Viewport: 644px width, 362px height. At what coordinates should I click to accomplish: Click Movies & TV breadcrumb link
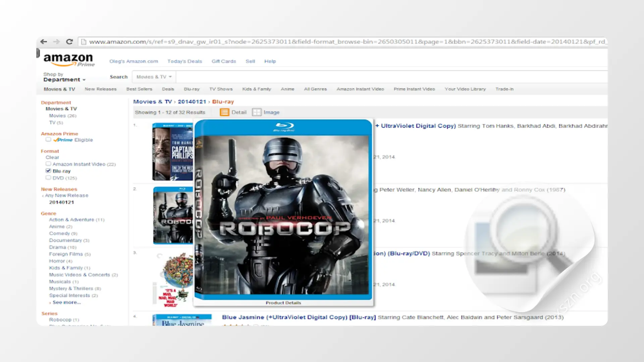(x=153, y=102)
